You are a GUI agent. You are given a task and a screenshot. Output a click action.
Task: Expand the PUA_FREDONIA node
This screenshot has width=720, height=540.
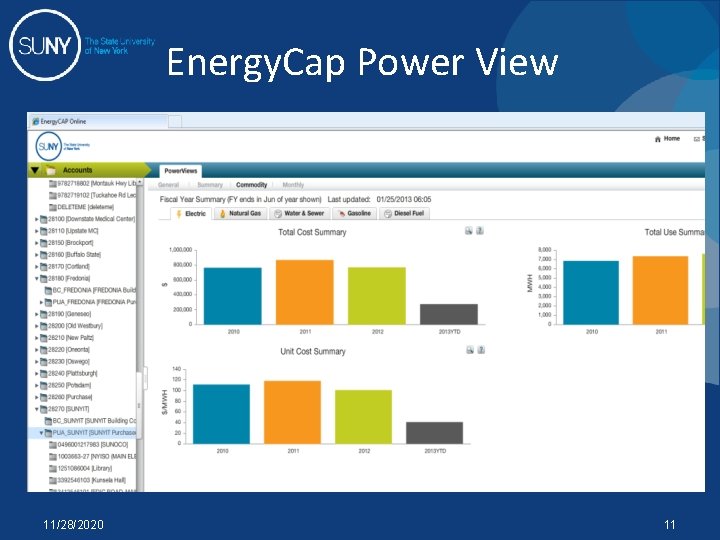[x=41, y=303]
